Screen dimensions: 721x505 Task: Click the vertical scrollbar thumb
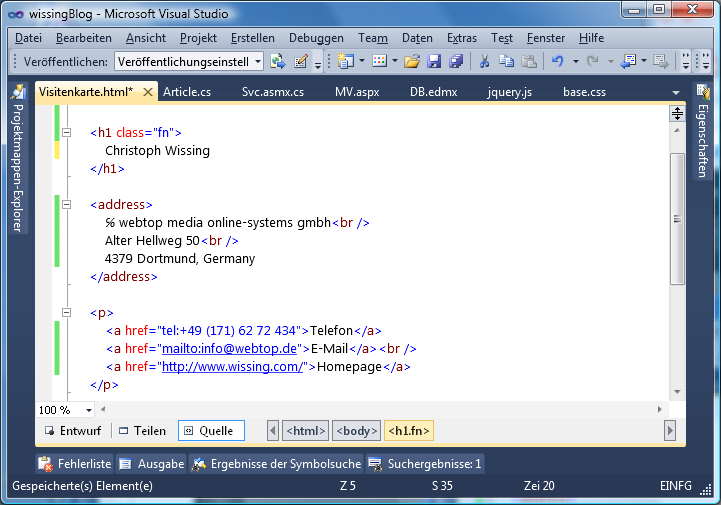(677, 219)
